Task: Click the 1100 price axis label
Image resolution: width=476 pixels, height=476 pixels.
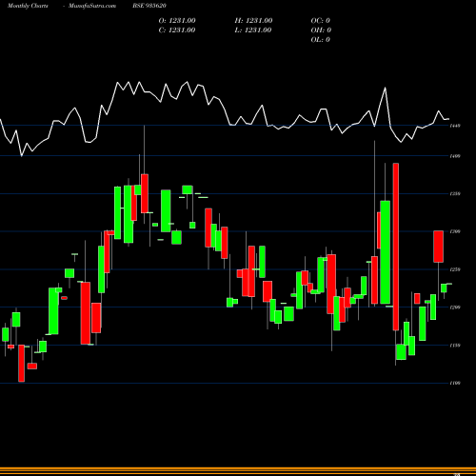Action: [x=455, y=383]
